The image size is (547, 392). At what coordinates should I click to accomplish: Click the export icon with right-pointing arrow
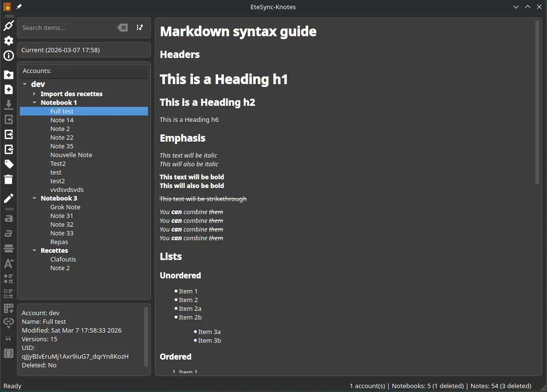pyautogui.click(x=9, y=134)
